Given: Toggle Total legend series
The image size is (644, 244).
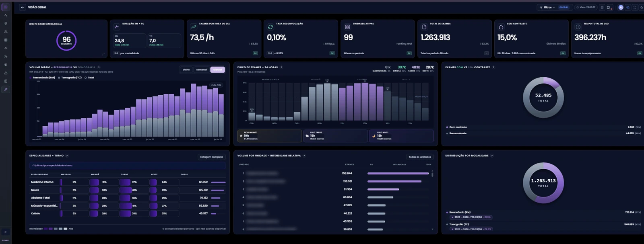Looking at the screenshot, I should point(89,78).
